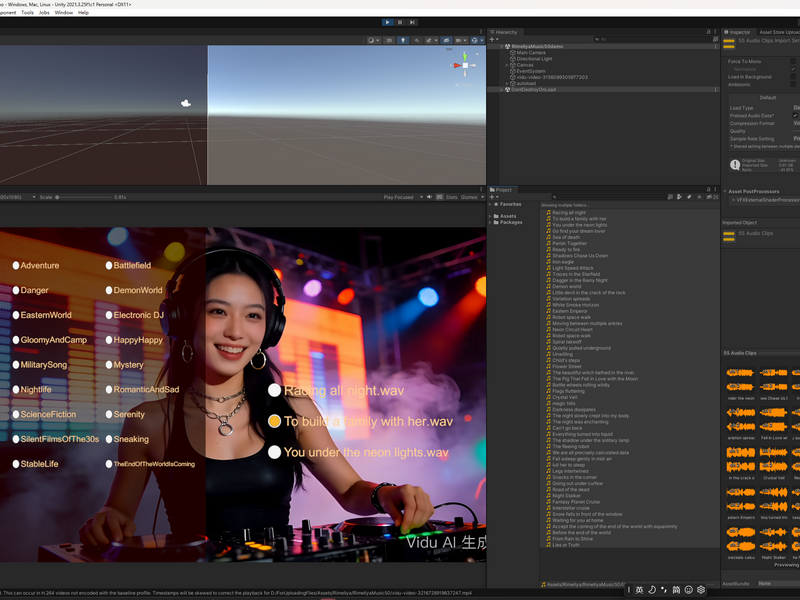
Task: Select Directional Light in Hierarchy
Action: (534, 59)
